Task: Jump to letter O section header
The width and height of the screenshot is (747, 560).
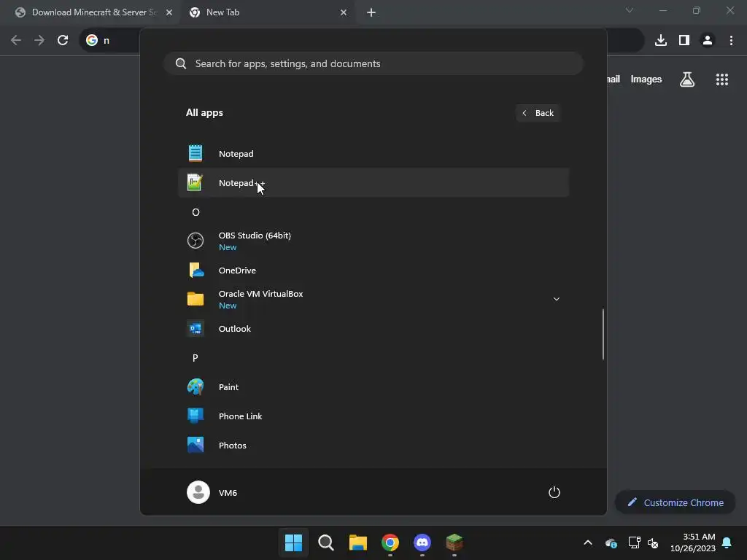Action: (x=196, y=212)
